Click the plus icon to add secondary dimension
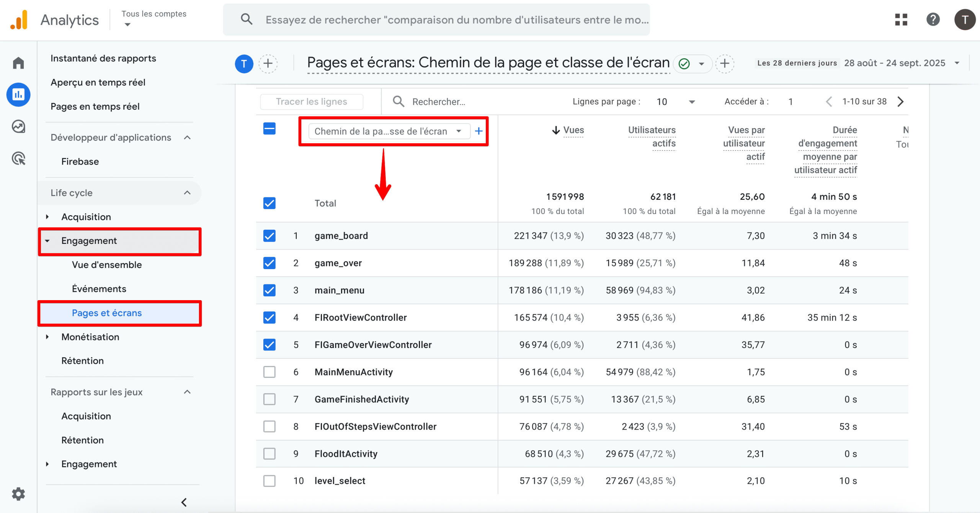Viewport: 980px width, 513px height. pyautogui.click(x=479, y=131)
